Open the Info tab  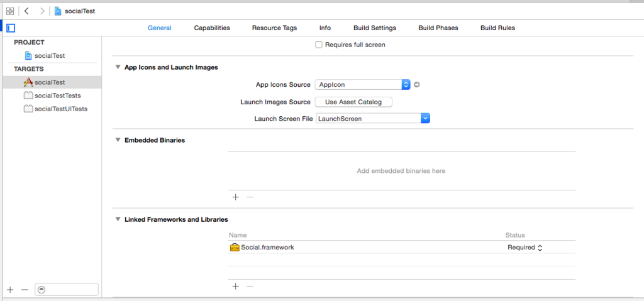(x=325, y=28)
